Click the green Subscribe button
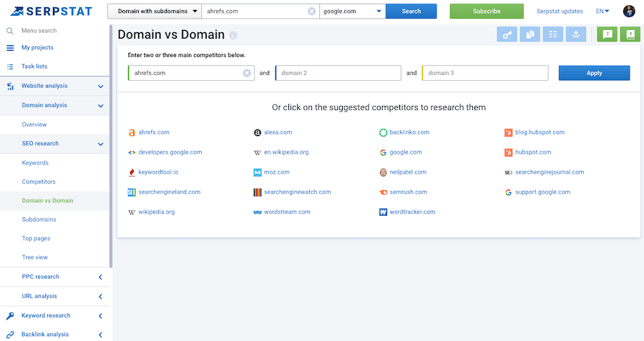This screenshot has width=644, height=341. pos(487,11)
